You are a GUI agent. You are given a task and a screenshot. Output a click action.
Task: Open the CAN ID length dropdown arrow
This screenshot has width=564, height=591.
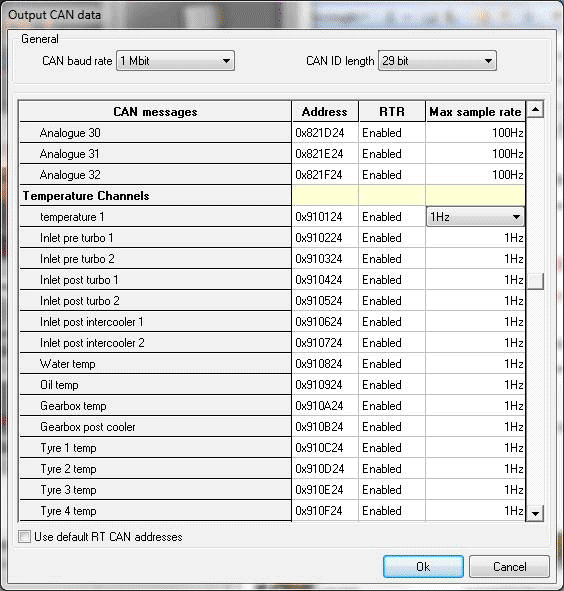(x=488, y=61)
